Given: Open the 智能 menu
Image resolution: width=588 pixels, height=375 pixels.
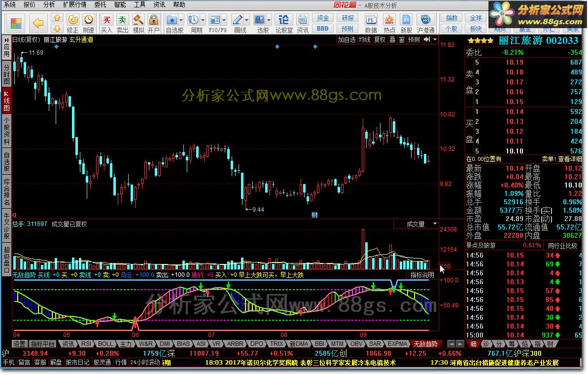Looking at the screenshot, I should pos(120,4).
